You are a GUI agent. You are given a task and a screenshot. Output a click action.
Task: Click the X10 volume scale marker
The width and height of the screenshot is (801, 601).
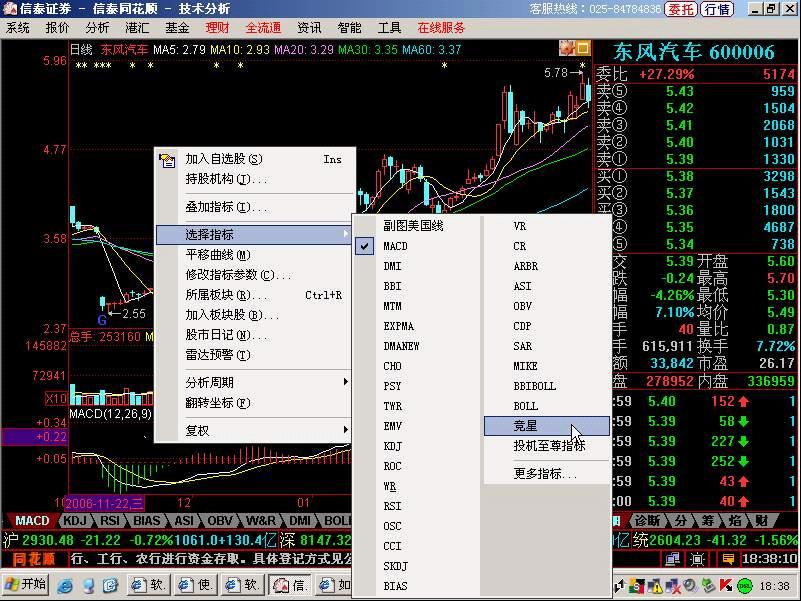[56, 399]
